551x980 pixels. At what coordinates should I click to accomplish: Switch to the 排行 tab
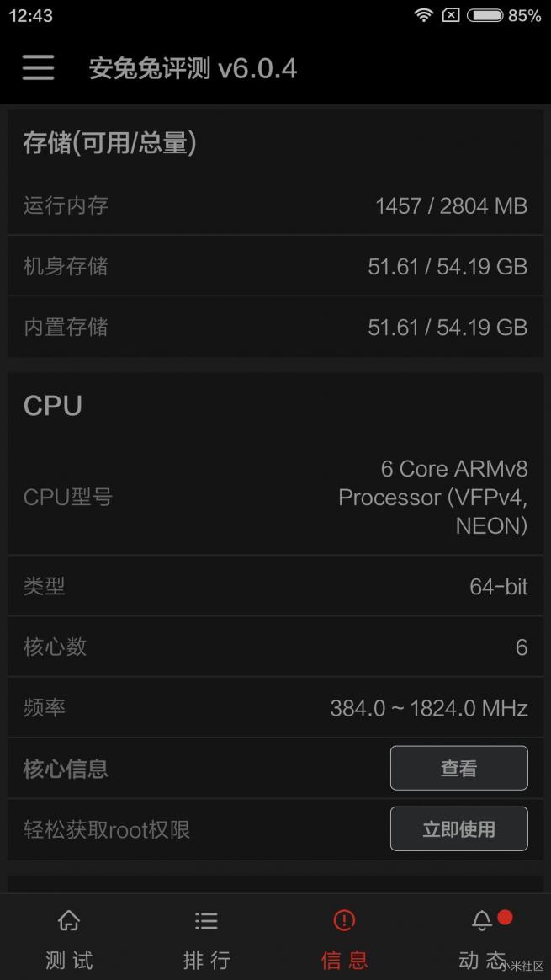[x=206, y=937]
